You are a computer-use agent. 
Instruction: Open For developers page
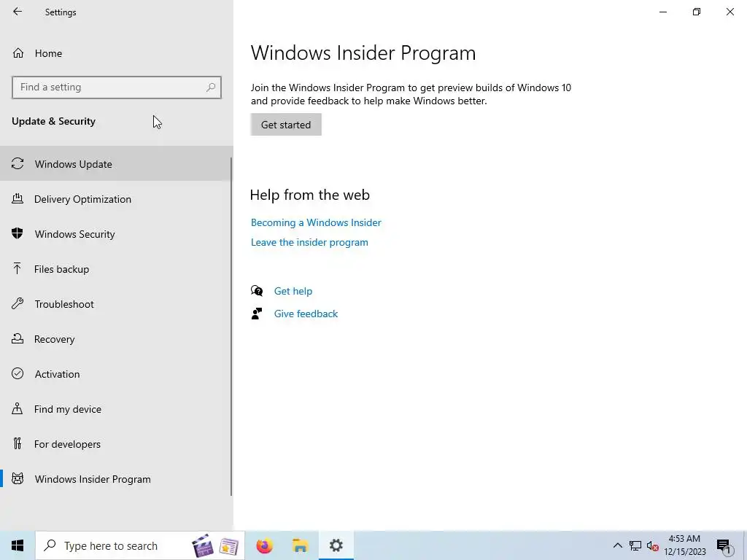tap(117, 444)
